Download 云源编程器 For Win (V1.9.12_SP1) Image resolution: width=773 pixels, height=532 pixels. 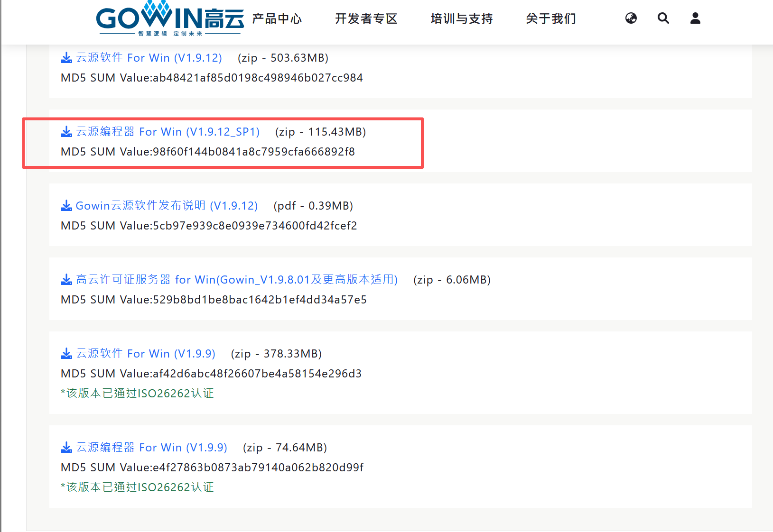click(x=167, y=131)
